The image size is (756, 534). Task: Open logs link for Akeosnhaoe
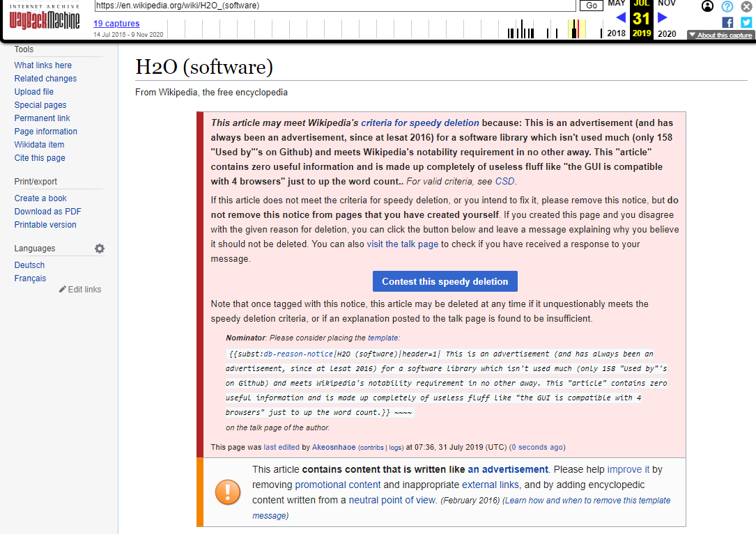pyautogui.click(x=395, y=448)
